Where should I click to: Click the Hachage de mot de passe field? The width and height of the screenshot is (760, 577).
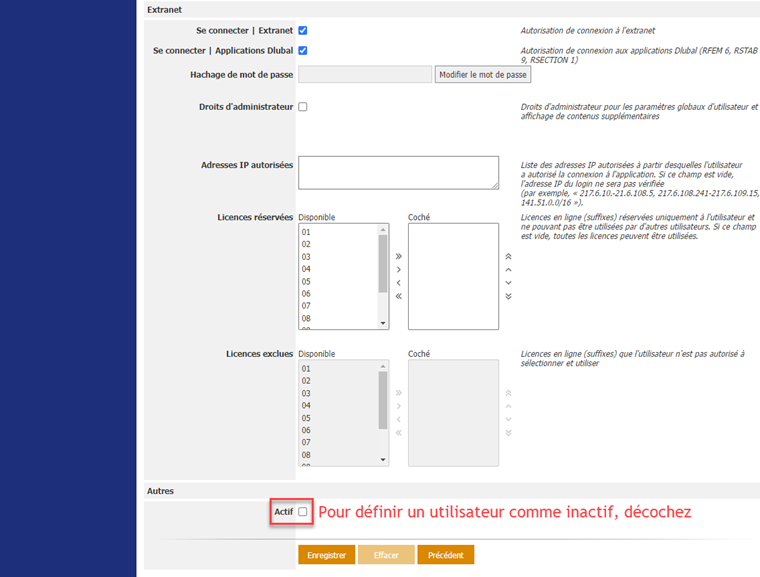(365, 75)
